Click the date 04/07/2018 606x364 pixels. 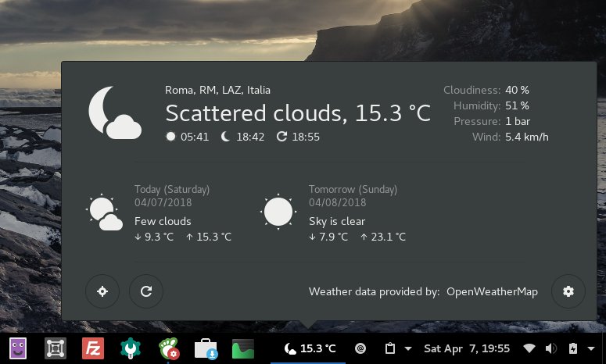pos(163,202)
